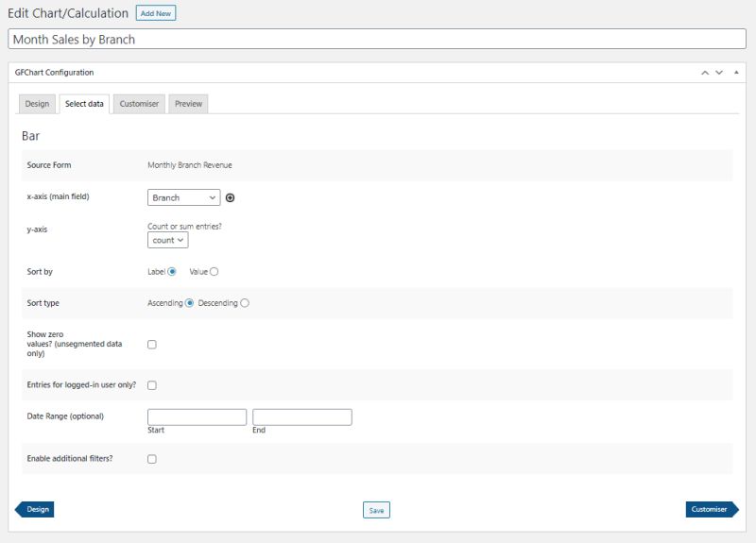Enable Show zero values checkbox
The image size is (756, 543).
(152, 345)
